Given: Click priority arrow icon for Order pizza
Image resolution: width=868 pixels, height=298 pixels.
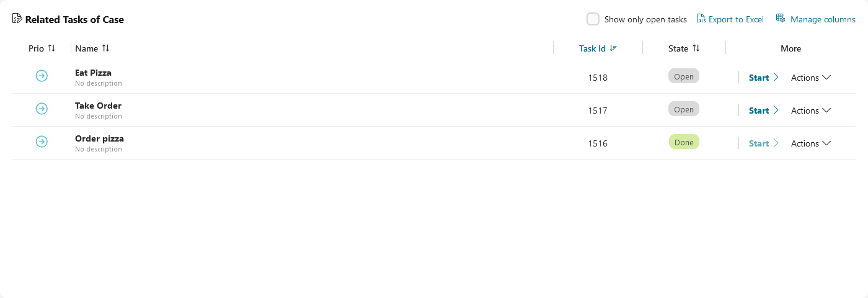Looking at the screenshot, I should click(42, 142).
